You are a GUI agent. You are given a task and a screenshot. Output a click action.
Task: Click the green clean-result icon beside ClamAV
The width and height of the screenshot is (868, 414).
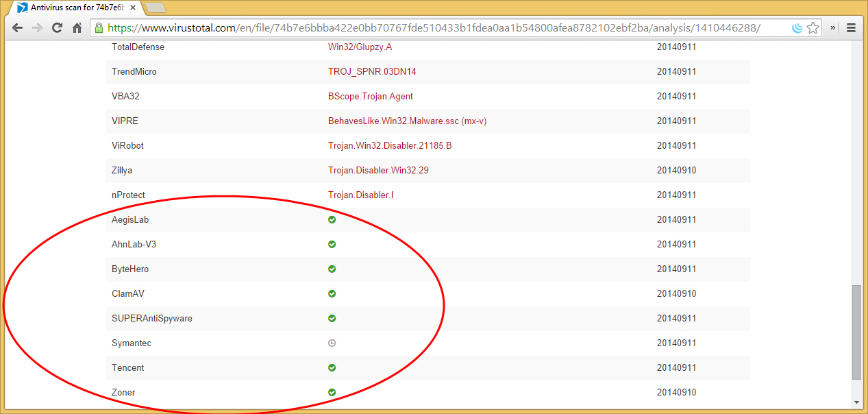[332, 293]
